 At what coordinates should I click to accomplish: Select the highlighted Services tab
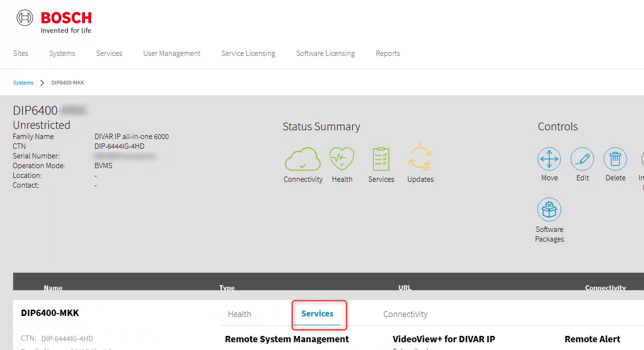tap(318, 314)
